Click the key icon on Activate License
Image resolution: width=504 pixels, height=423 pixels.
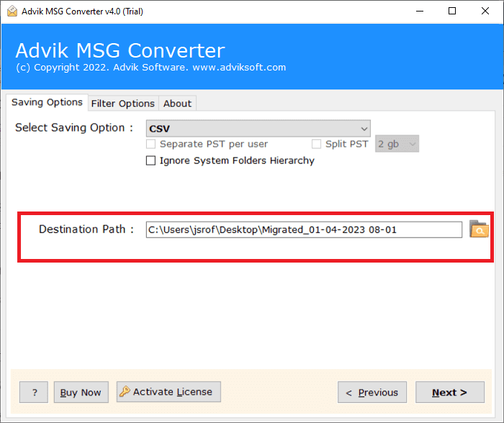[x=125, y=391]
